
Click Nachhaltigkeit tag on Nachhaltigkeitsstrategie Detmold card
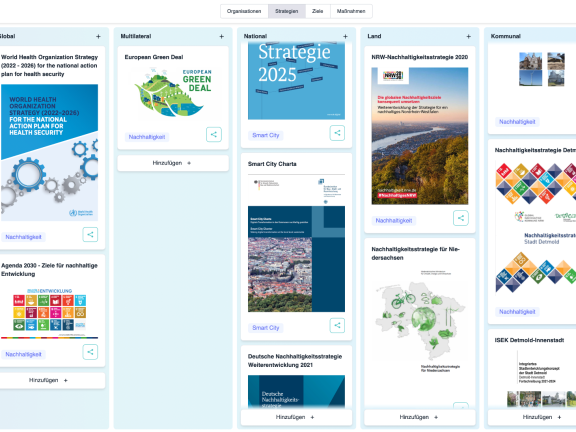tap(517, 312)
